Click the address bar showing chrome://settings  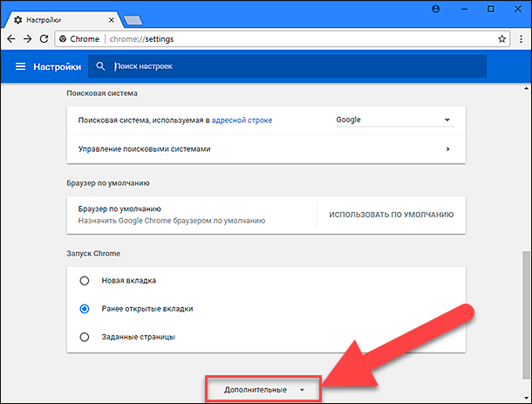(283, 39)
